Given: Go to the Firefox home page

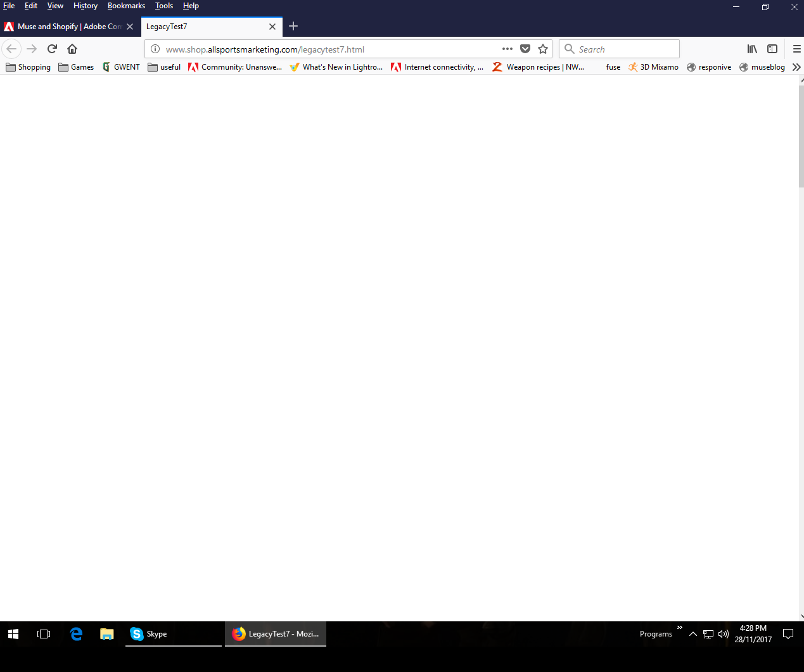Looking at the screenshot, I should click(x=72, y=49).
